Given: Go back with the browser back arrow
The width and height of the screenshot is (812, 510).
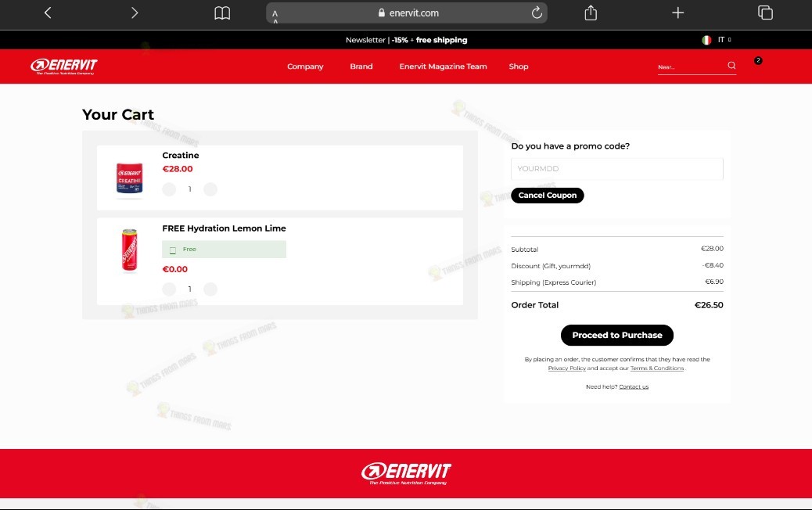Looking at the screenshot, I should (48, 13).
